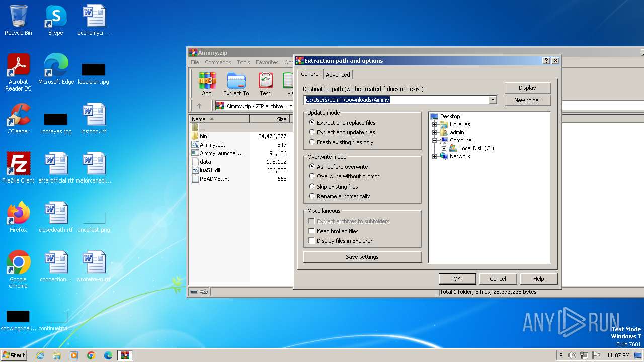This screenshot has width=644, height=362.
Task: Expand the Local Disk (C:) node
Action: (444, 148)
